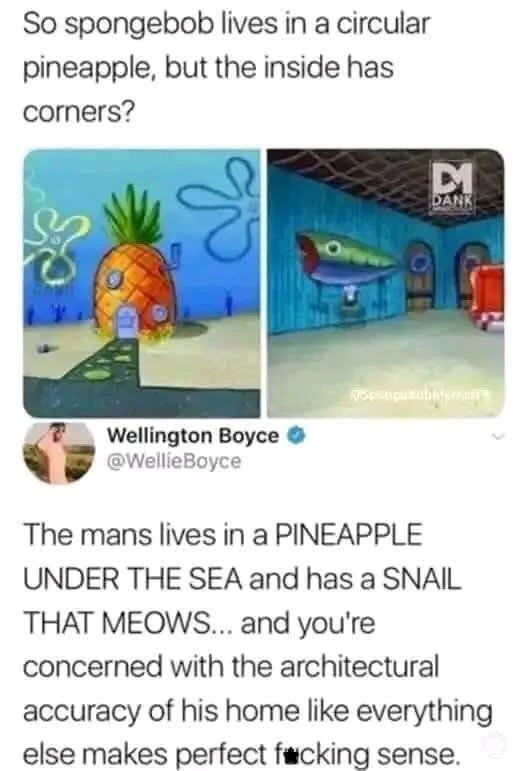Open the pineapple interior room image

pos(385,283)
